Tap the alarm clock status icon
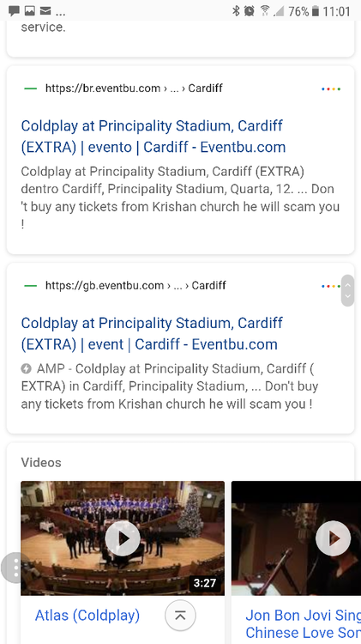This screenshot has width=361, height=644. (x=249, y=11)
